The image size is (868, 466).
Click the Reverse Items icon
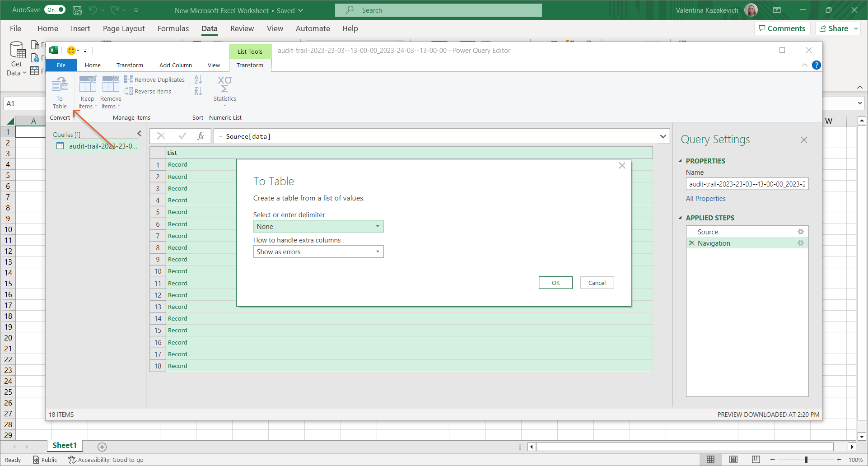[129, 91]
